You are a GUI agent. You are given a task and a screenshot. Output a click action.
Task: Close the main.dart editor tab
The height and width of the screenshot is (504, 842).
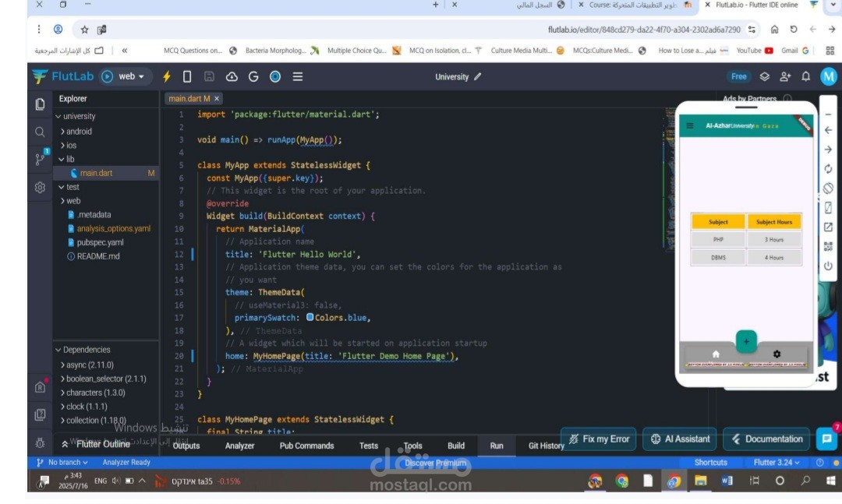pyautogui.click(x=217, y=99)
